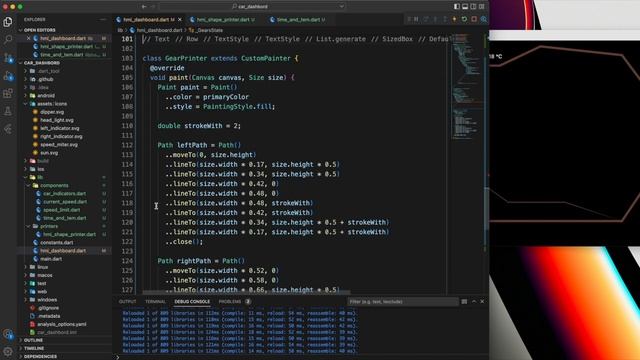This screenshot has width=640, height=360.
Task: Select the Debug Console panel tab
Action: click(192, 302)
